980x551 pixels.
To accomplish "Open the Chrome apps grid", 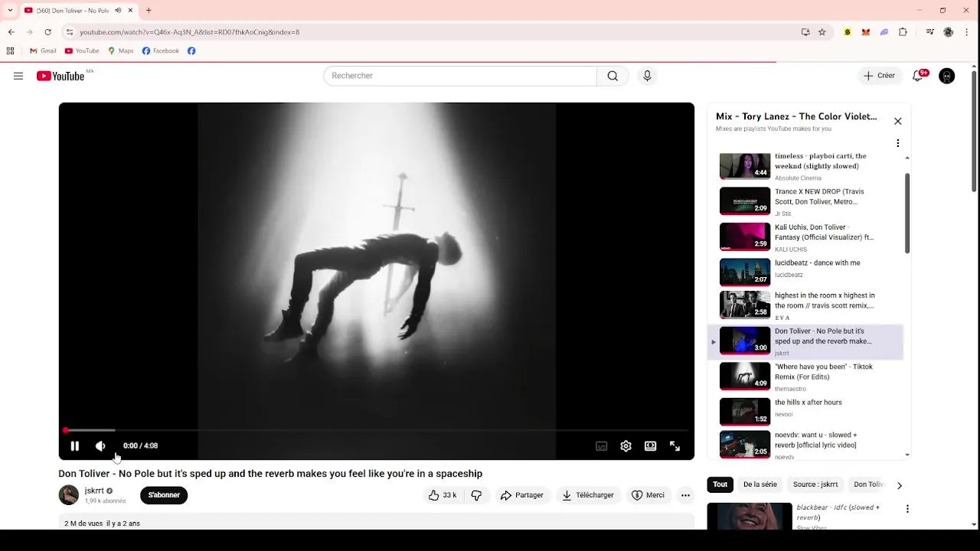I will coord(10,51).
